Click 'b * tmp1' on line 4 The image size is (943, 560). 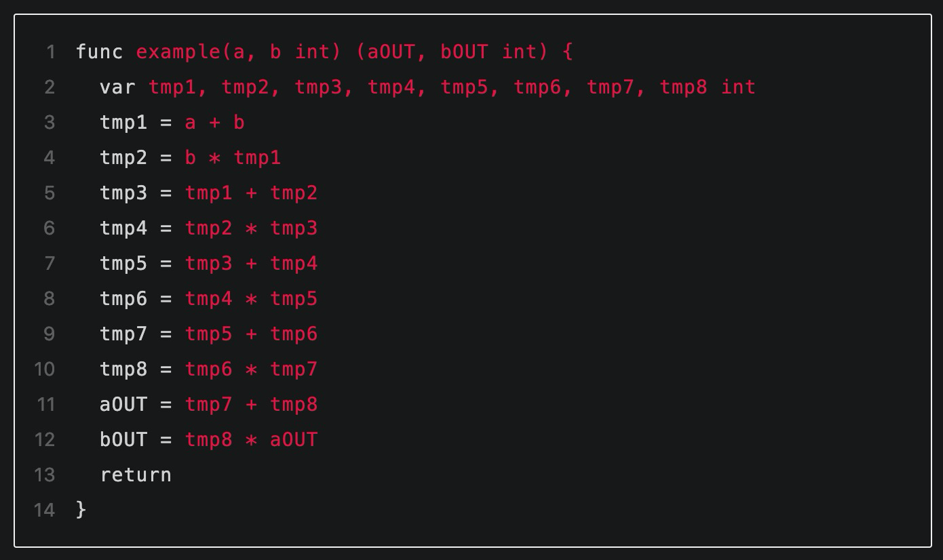click(233, 157)
